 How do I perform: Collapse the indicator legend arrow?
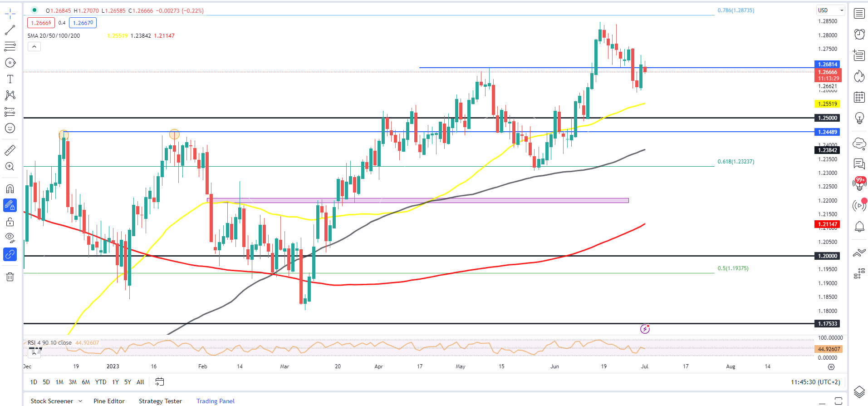tap(34, 47)
